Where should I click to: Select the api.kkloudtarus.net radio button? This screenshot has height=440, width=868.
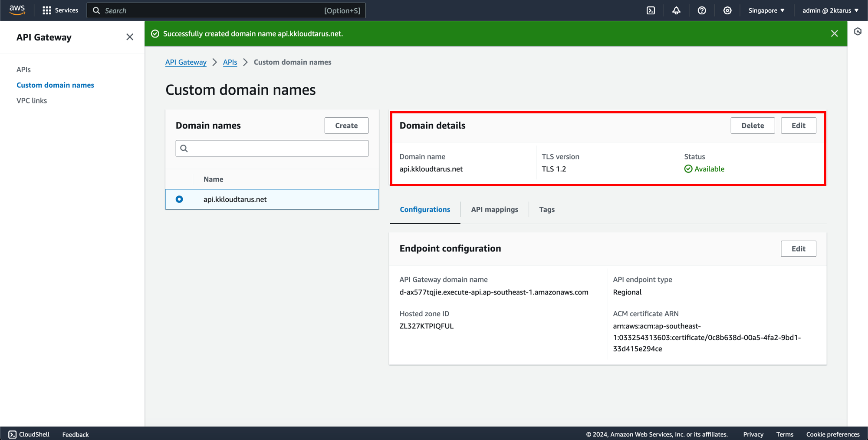[x=179, y=199]
